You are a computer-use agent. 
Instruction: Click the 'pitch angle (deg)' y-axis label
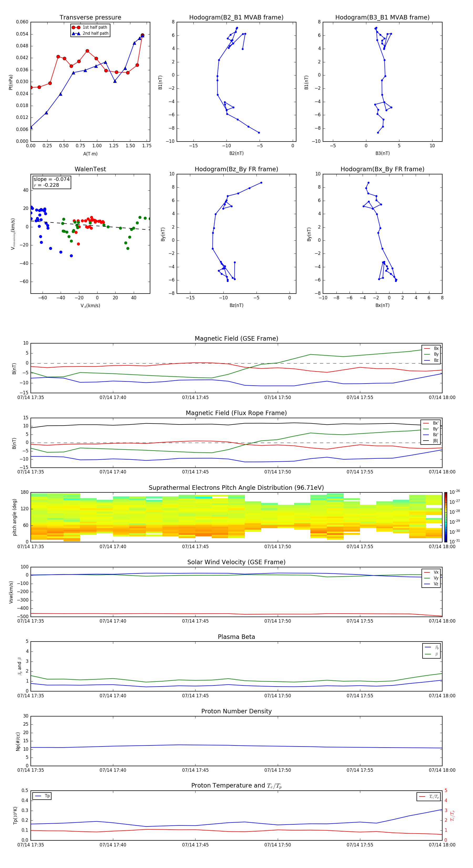[14, 517]
